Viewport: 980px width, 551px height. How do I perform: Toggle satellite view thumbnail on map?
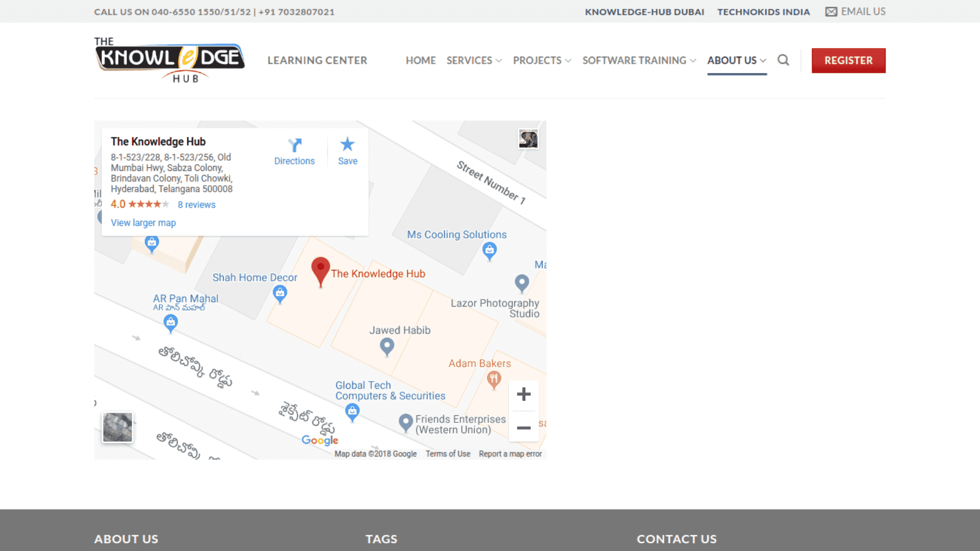pos(117,427)
